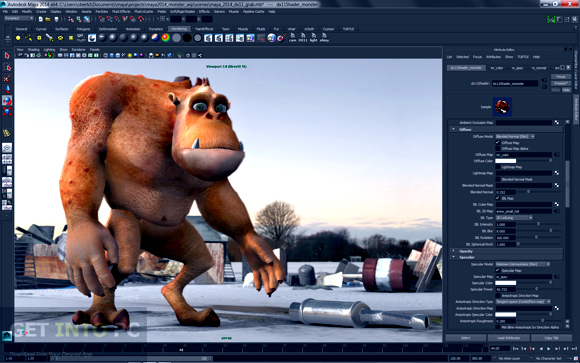Click the 'cam' shelf script icon
Screen dimensions: 580x363
(x=293, y=38)
